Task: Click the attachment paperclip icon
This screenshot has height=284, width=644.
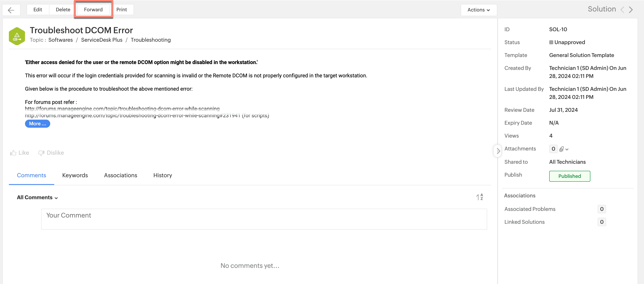Action: [x=562, y=149]
